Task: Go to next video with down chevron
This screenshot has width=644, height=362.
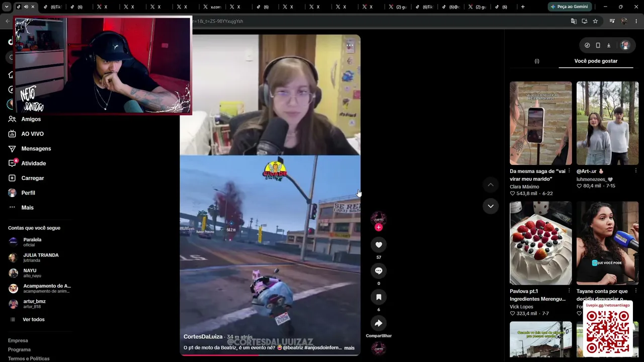Action: [491, 206]
